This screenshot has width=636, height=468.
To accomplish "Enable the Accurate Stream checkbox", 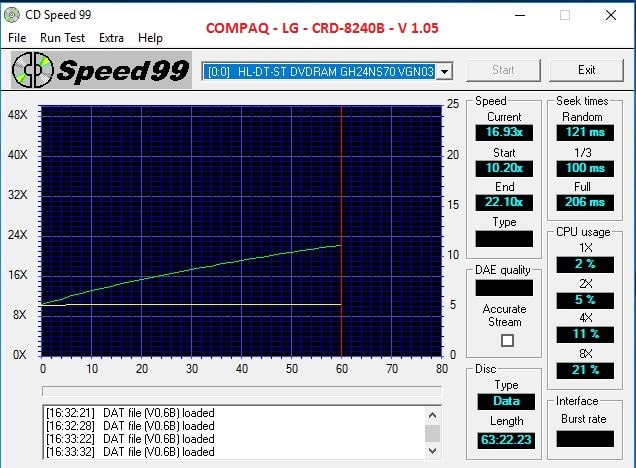I will point(507,340).
